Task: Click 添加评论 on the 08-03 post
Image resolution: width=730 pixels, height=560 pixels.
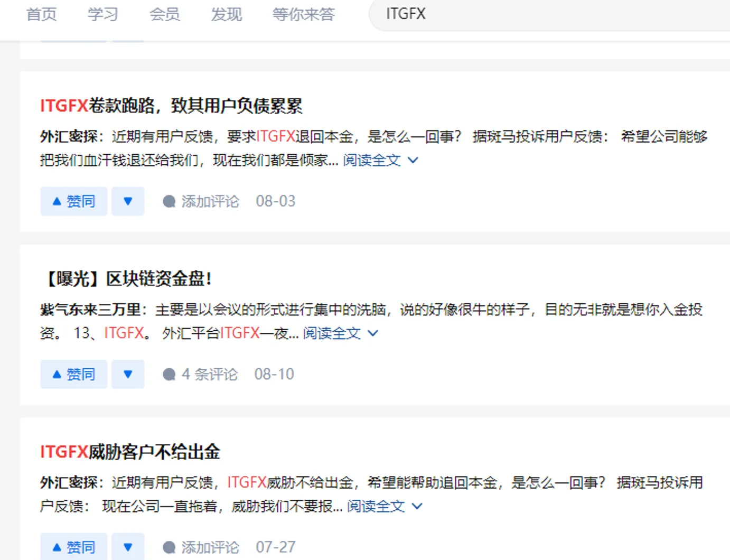Action: click(201, 201)
